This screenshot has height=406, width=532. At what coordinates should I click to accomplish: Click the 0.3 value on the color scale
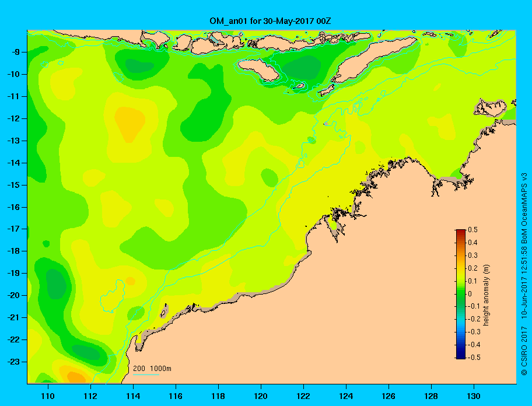pyautogui.click(x=473, y=256)
